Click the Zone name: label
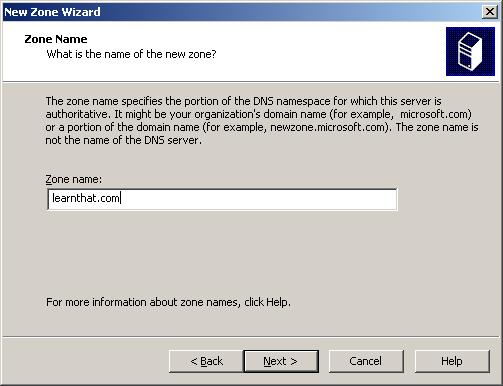The image size is (503, 386). point(74,179)
